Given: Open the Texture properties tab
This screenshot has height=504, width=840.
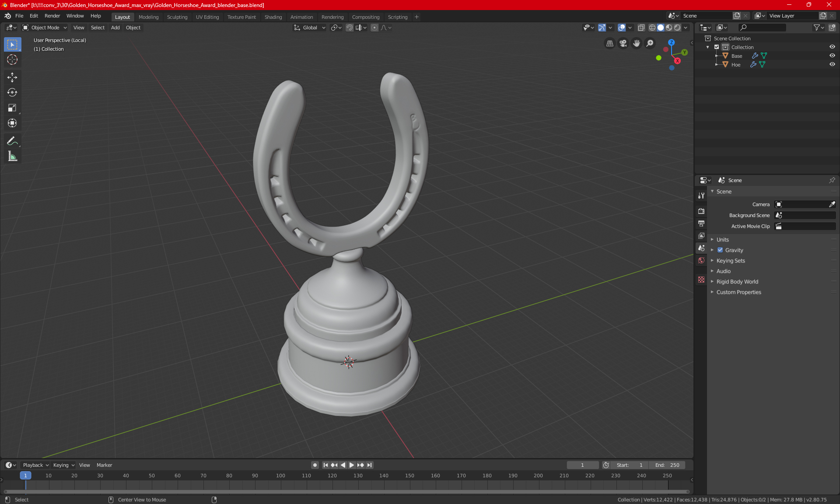Looking at the screenshot, I should [701, 280].
